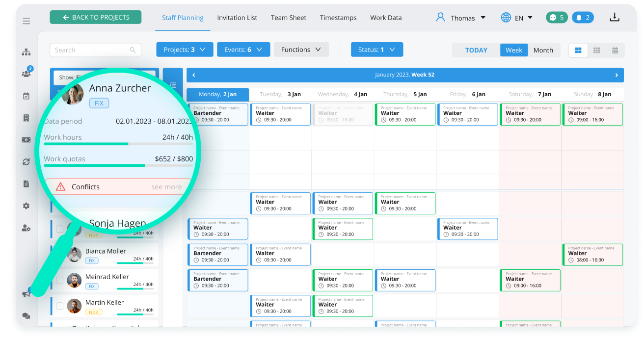Open the Events: 6 dropdown
Screen dimensions: 644x338
click(x=243, y=49)
